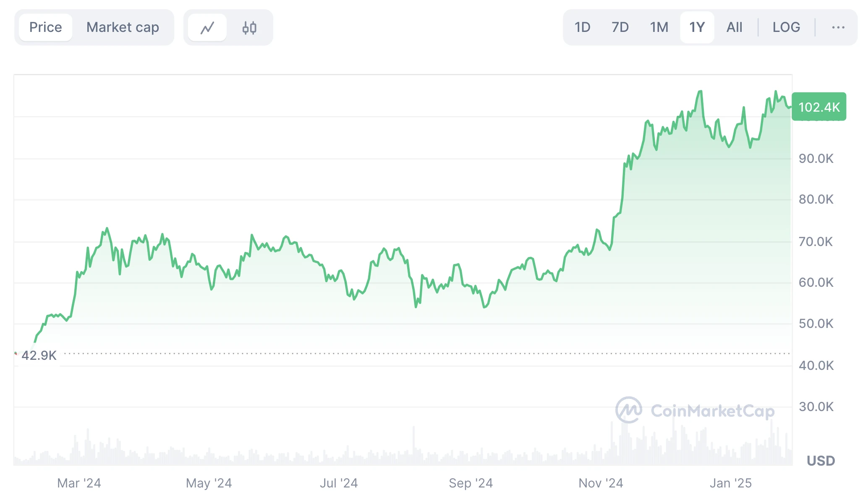868x503 pixels.
Task: Click the Jul '24 date label
Action: click(x=339, y=483)
